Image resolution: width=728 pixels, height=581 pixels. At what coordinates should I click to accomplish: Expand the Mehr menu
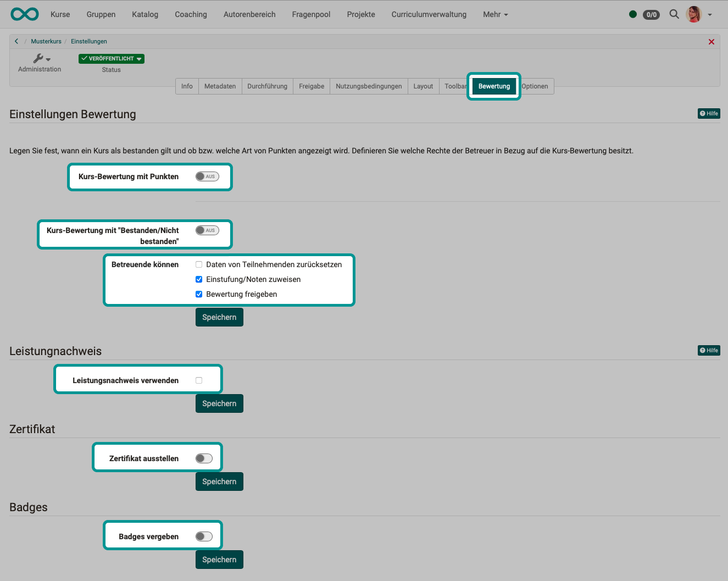coord(494,14)
